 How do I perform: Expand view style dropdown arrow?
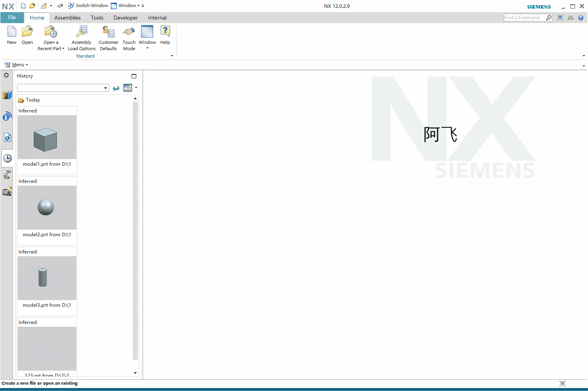(x=136, y=88)
